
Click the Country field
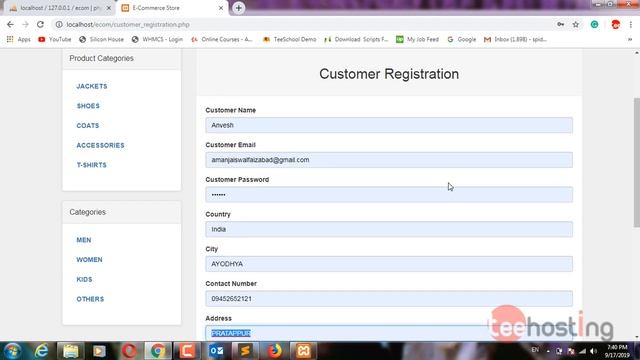389,229
